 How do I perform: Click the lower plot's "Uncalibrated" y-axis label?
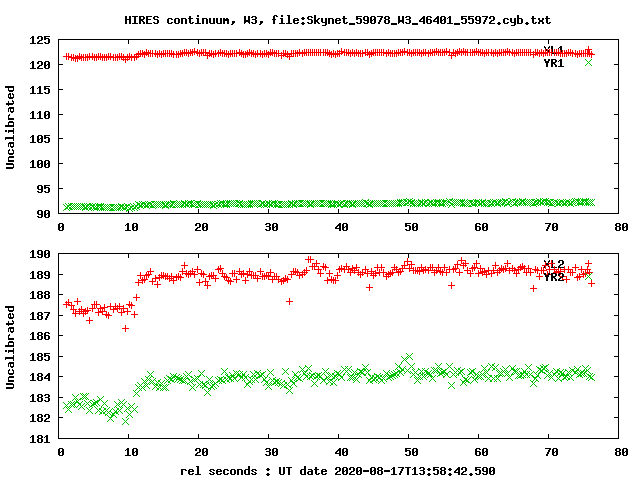tap(10, 347)
